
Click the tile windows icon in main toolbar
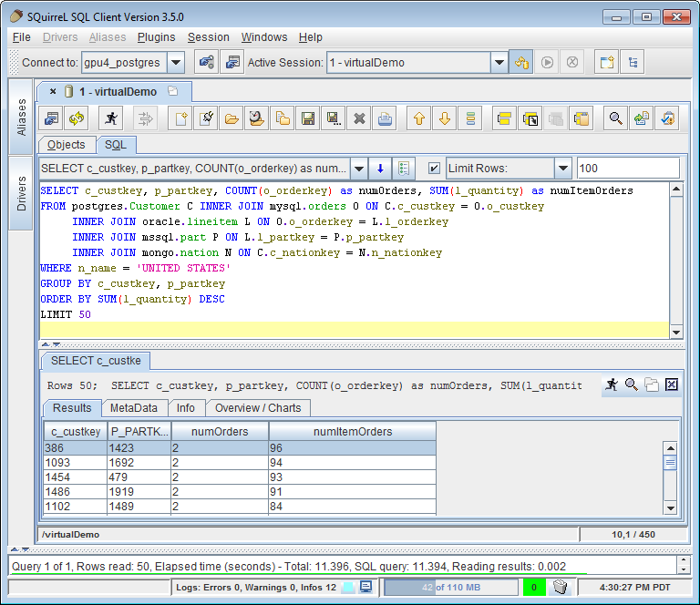click(x=607, y=63)
